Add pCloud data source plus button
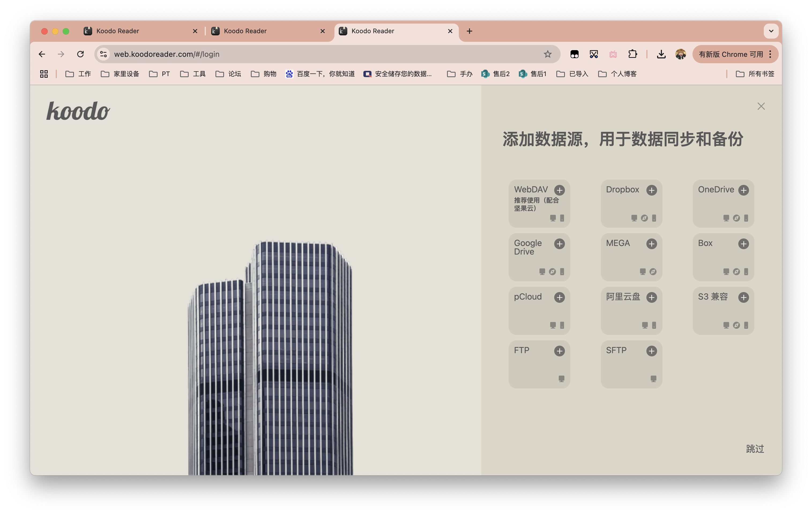The image size is (812, 515). (560, 297)
